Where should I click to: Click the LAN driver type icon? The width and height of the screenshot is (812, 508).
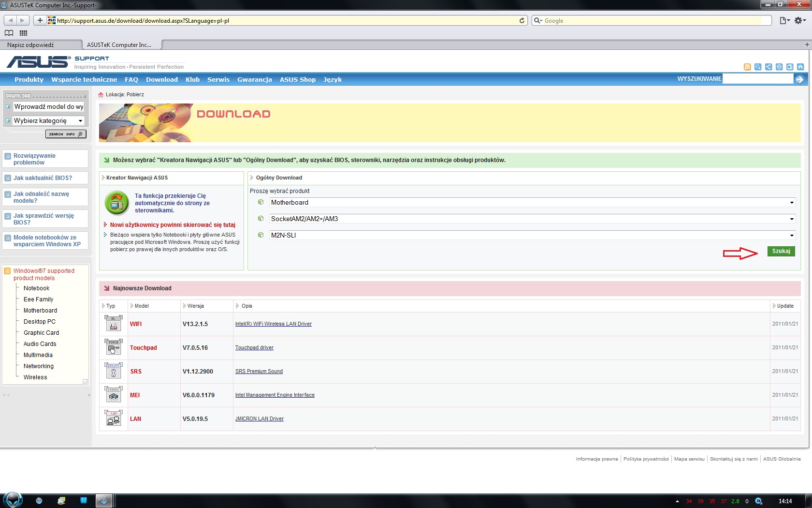(114, 418)
